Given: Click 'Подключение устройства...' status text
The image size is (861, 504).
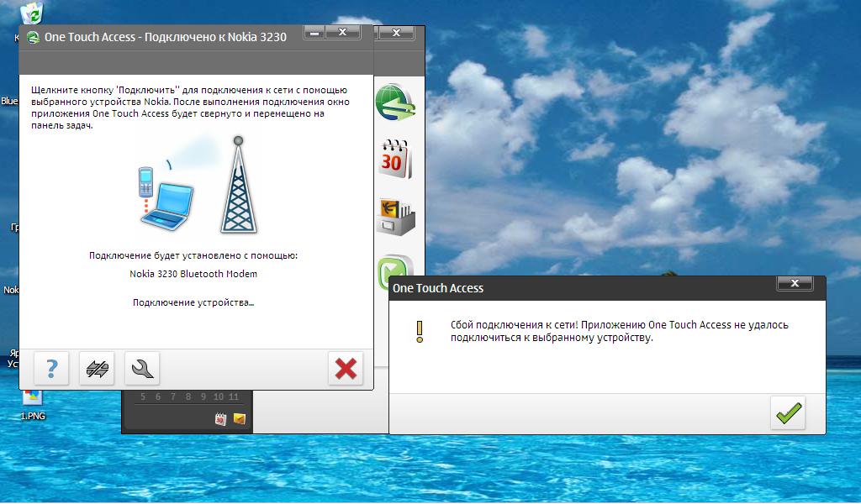Looking at the screenshot, I should coord(193,302).
